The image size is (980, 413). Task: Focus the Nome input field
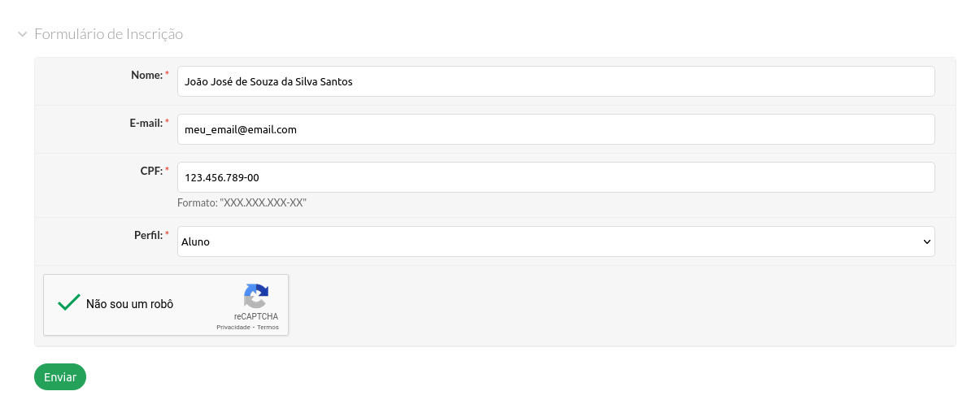(555, 81)
